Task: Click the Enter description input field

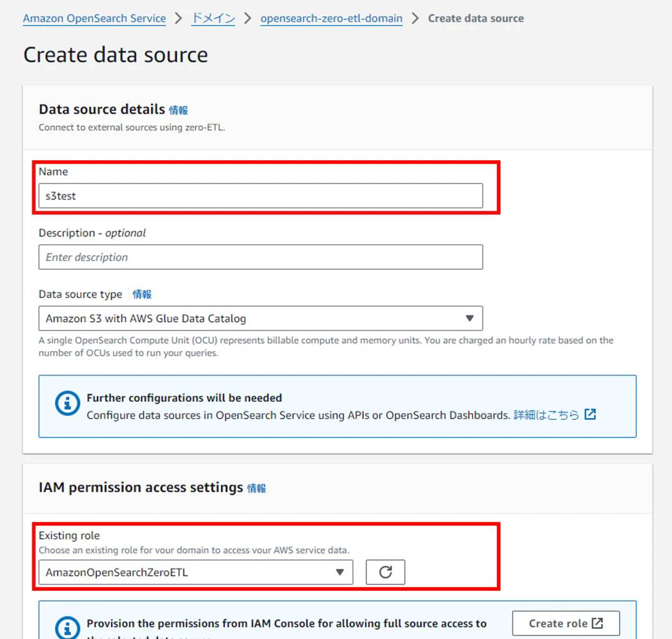Action: point(260,257)
